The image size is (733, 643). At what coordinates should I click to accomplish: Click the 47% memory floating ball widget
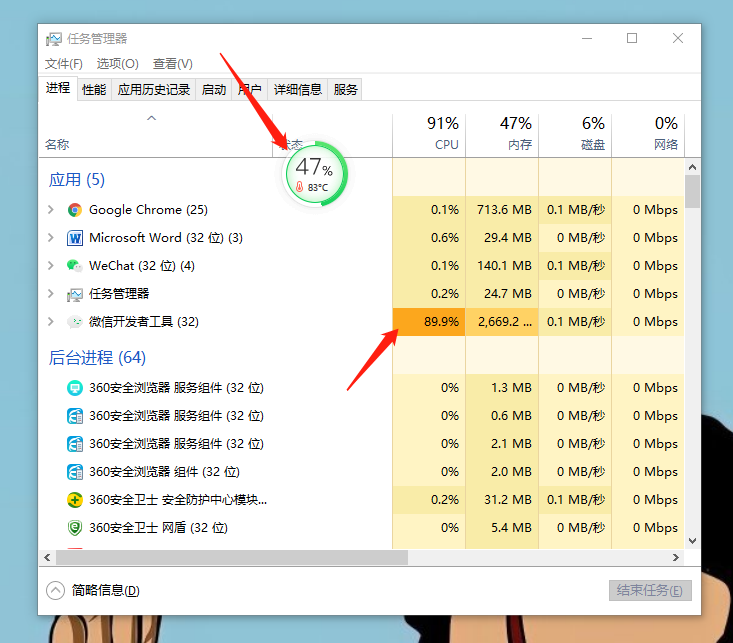[x=315, y=174]
